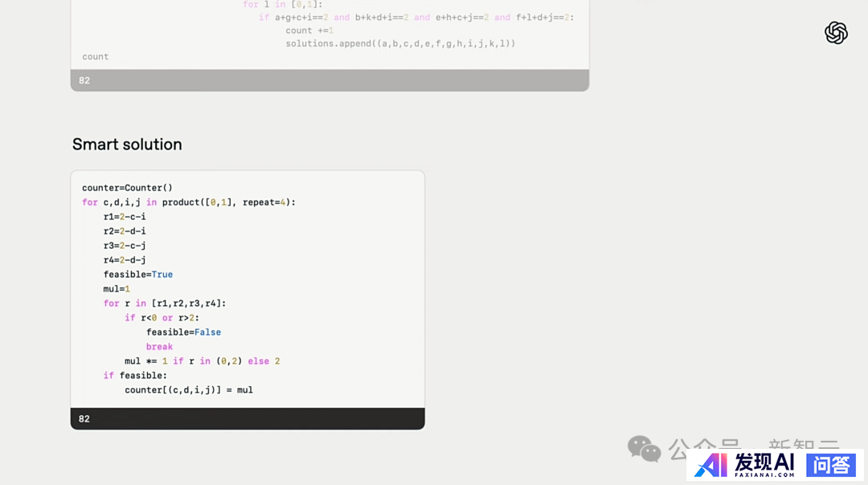Screen dimensions: 868x485
Task: Click the count variable under the loop
Action: pyautogui.click(x=95, y=57)
